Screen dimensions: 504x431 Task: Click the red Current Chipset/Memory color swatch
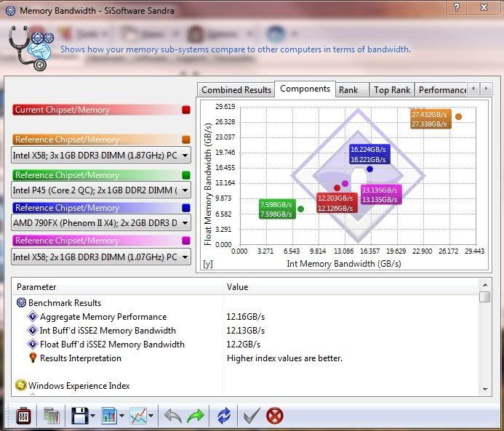(x=185, y=110)
